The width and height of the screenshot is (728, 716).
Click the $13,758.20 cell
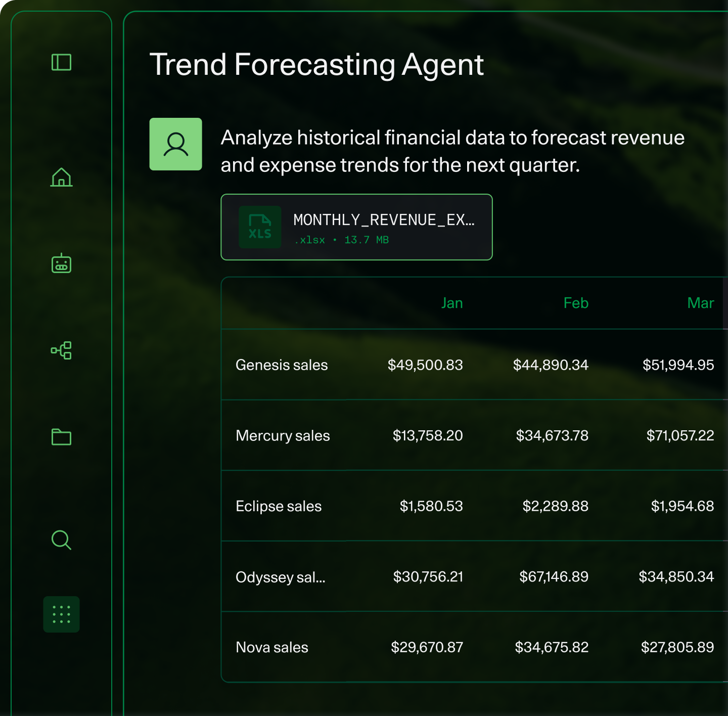click(x=428, y=435)
